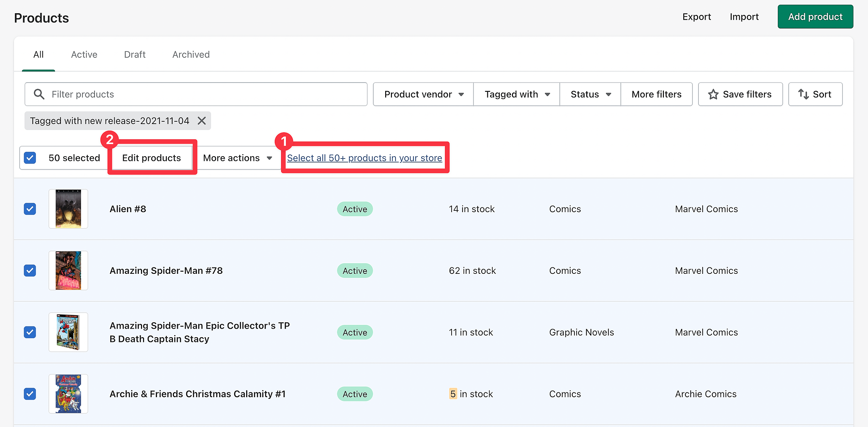This screenshot has height=427, width=868.
Task: Open the Tagged with filter dropdown
Action: click(x=517, y=94)
